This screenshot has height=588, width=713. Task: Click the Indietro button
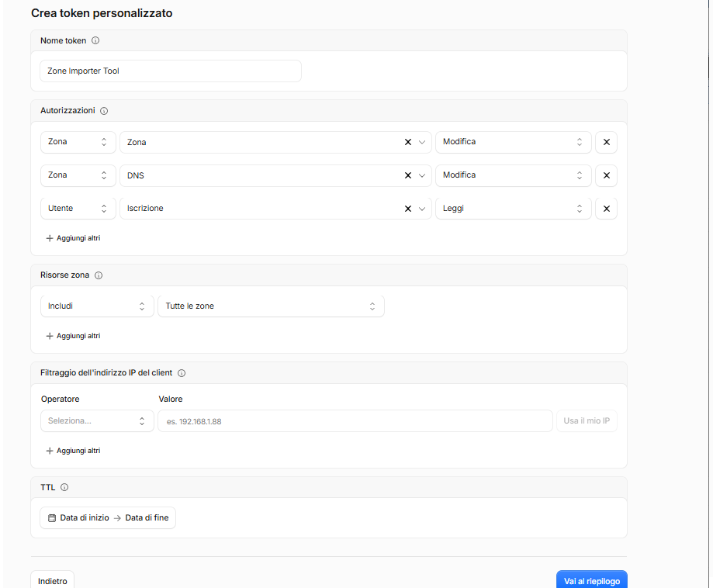(52, 581)
